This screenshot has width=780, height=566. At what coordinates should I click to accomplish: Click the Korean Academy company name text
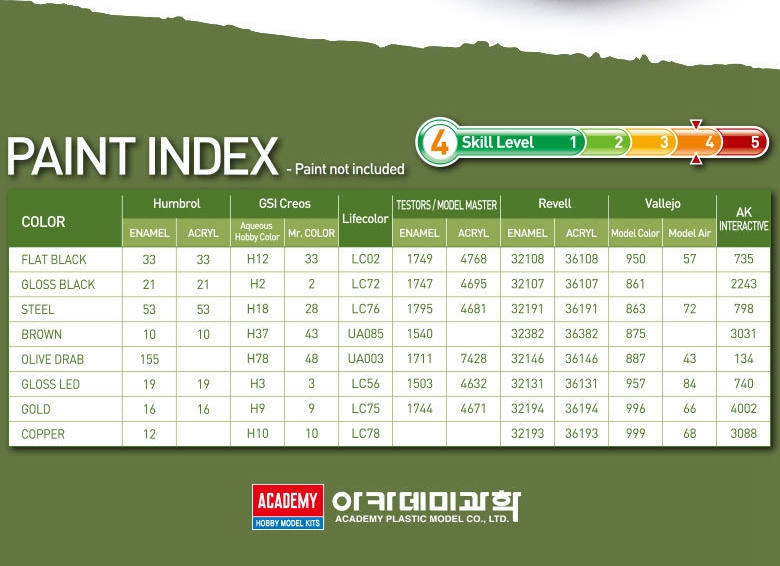coord(426,501)
